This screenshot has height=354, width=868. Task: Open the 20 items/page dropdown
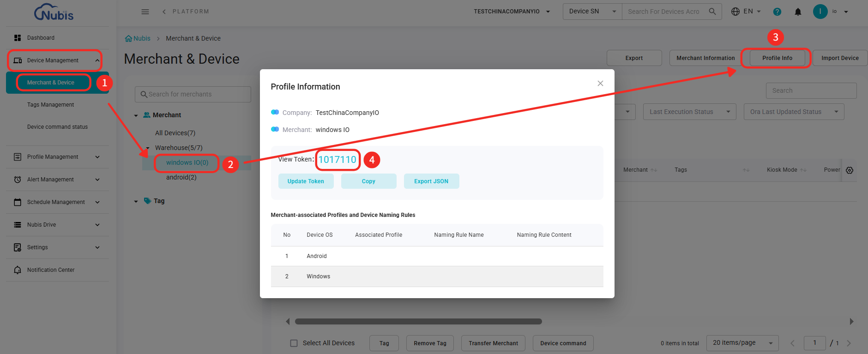pos(742,343)
